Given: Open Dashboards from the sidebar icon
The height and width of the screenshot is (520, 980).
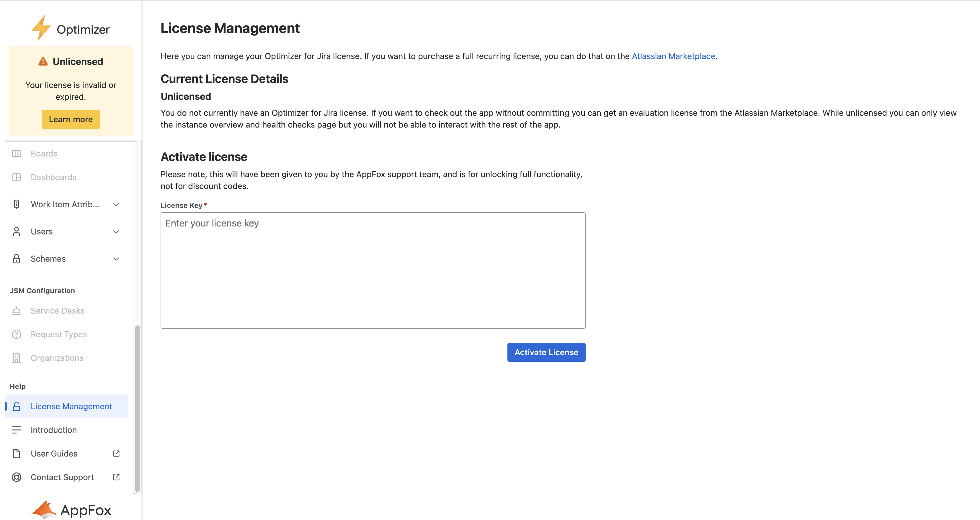Looking at the screenshot, I should pos(16,177).
